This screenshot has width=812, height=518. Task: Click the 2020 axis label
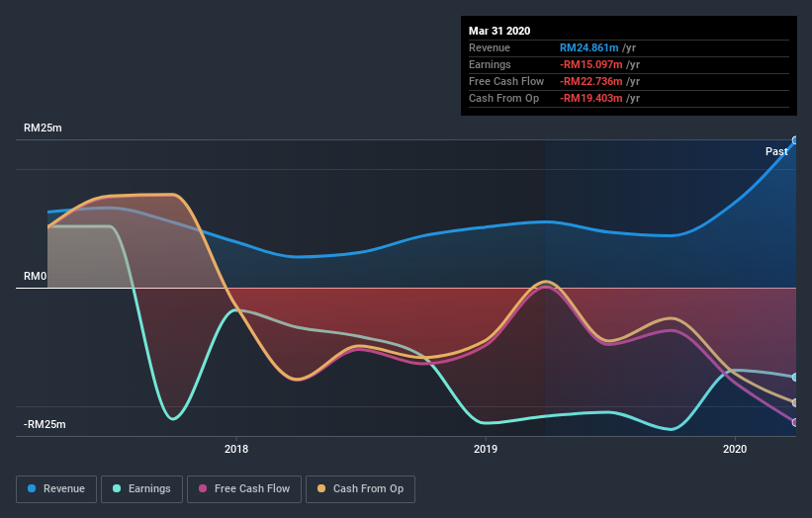coord(735,449)
